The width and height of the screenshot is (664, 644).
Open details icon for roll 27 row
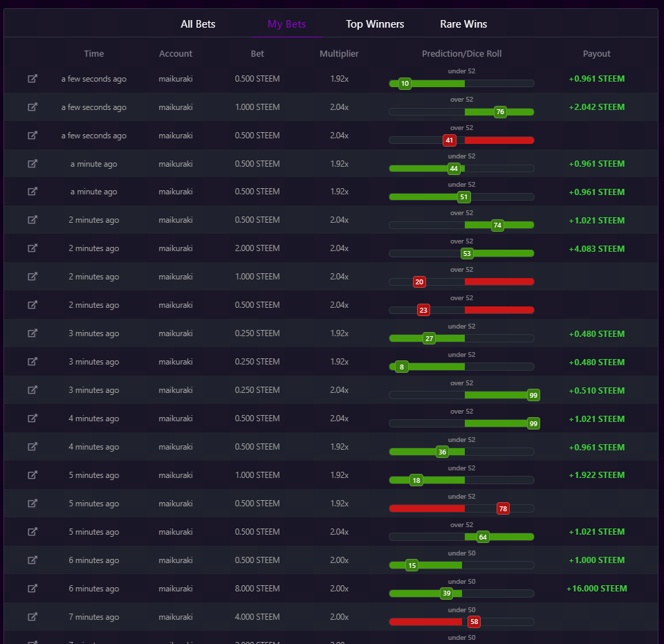tap(33, 333)
